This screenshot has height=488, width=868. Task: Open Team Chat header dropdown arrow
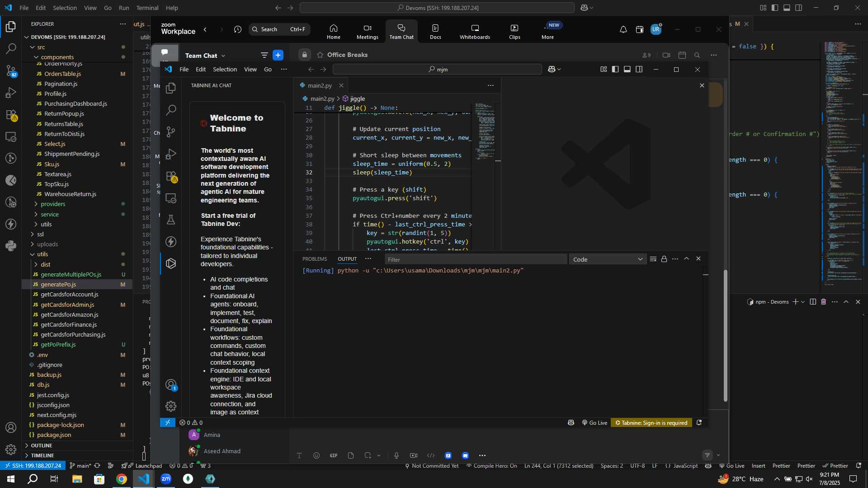pos(223,56)
